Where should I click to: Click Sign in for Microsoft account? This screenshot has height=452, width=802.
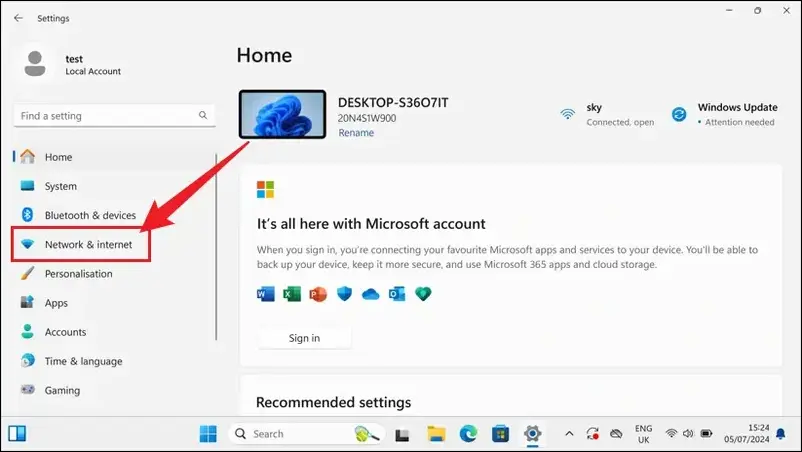pos(304,338)
